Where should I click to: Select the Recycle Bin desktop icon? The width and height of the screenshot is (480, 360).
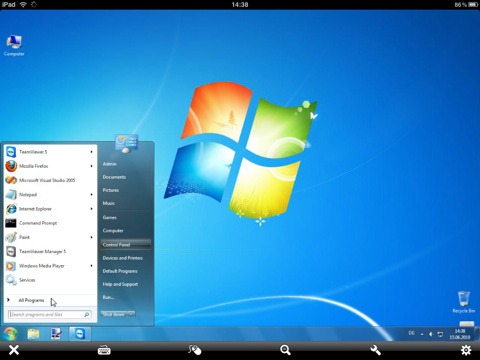[x=463, y=302]
